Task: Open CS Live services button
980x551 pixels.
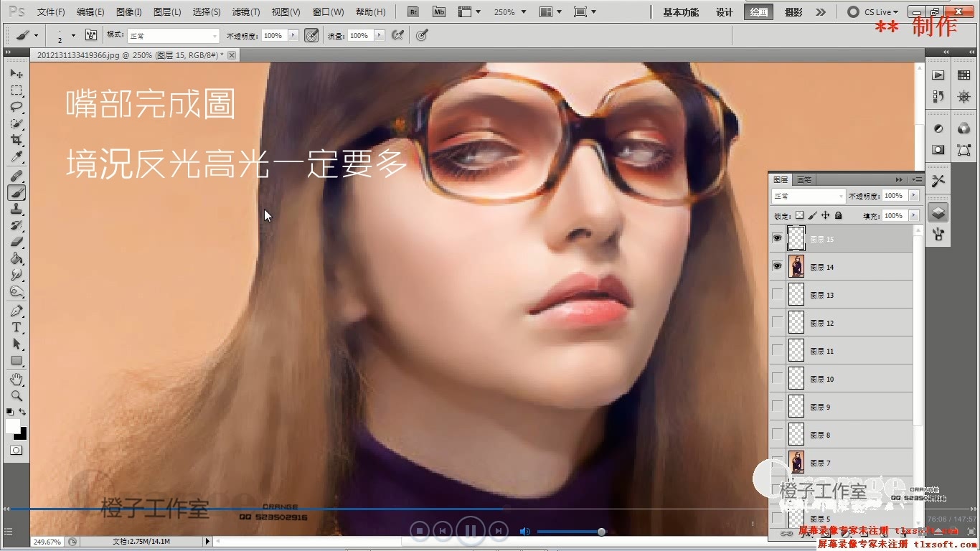Action: click(872, 12)
